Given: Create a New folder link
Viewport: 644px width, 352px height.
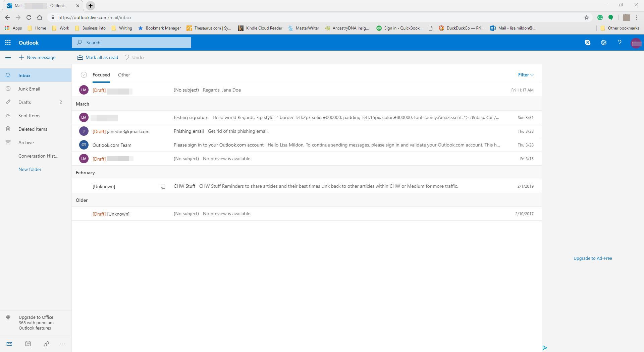Looking at the screenshot, I should tap(30, 169).
